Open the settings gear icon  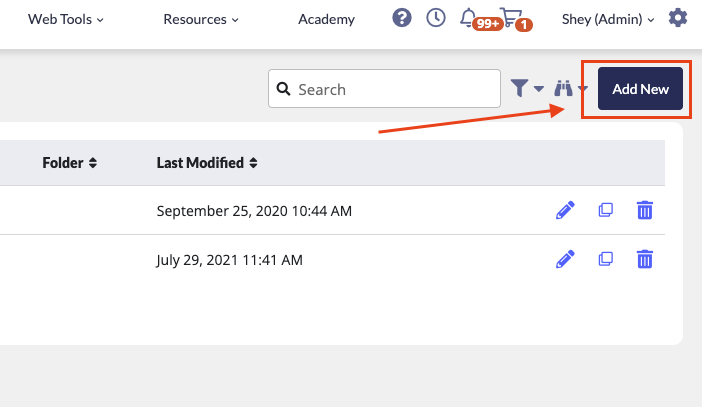(678, 18)
